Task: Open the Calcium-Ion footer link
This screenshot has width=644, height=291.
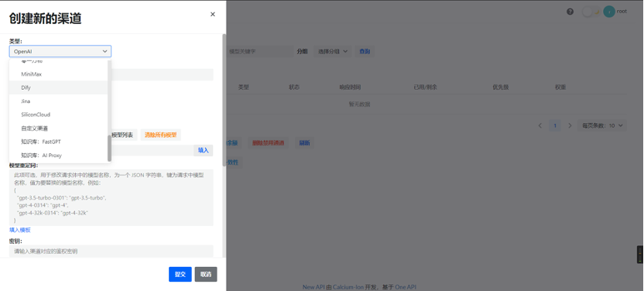Action: pos(348,287)
